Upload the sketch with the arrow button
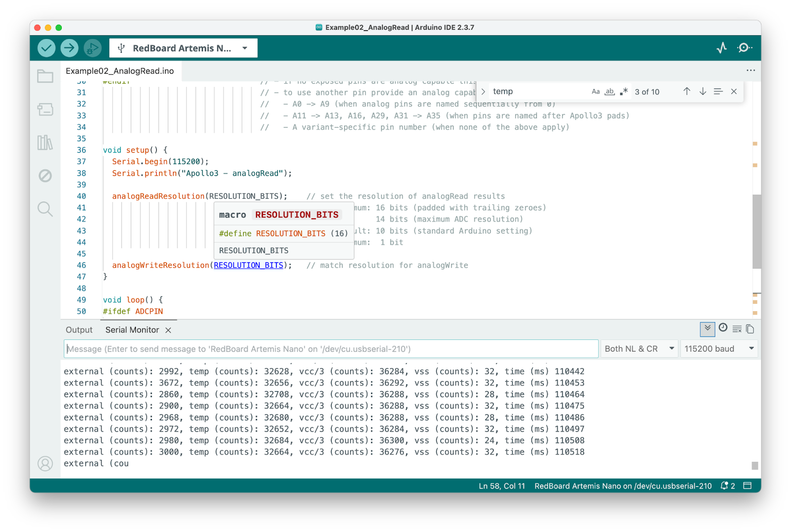Image resolution: width=791 pixels, height=532 pixels. [70, 48]
